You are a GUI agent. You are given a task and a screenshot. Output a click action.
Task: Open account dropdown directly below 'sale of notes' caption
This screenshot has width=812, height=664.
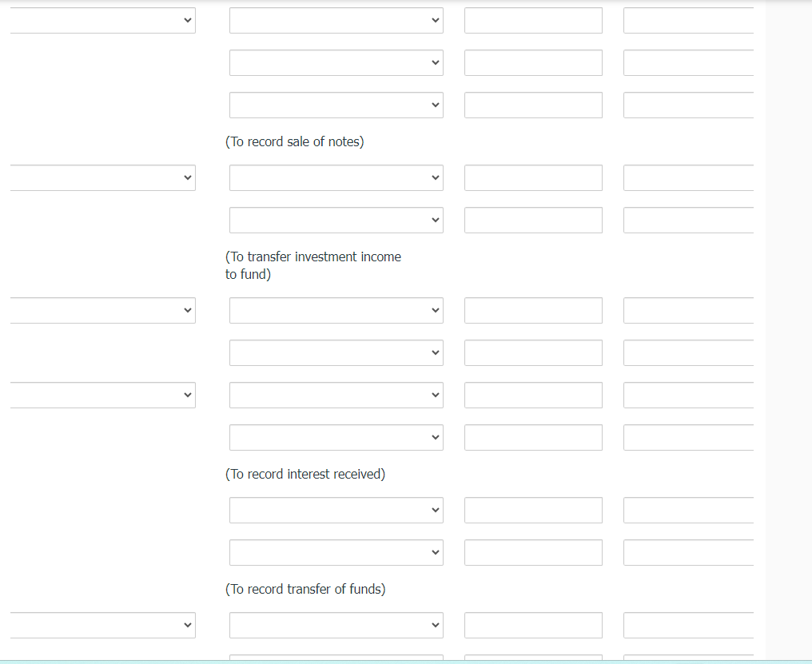click(x=336, y=177)
